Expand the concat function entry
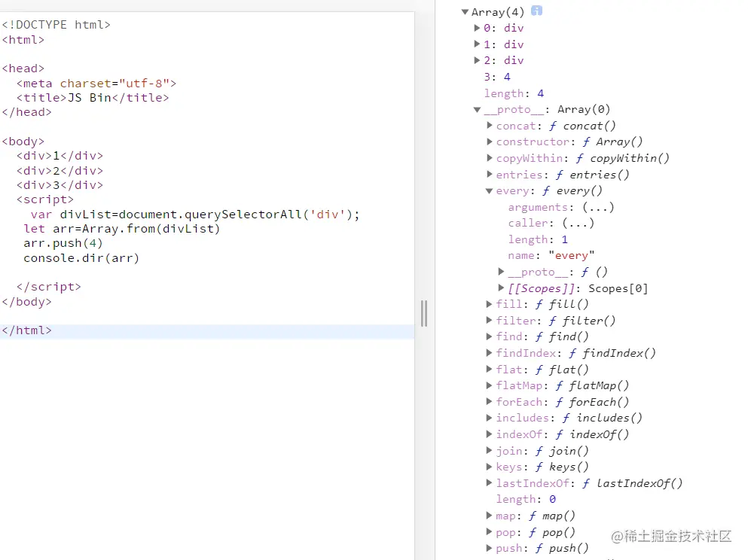 [490, 126]
